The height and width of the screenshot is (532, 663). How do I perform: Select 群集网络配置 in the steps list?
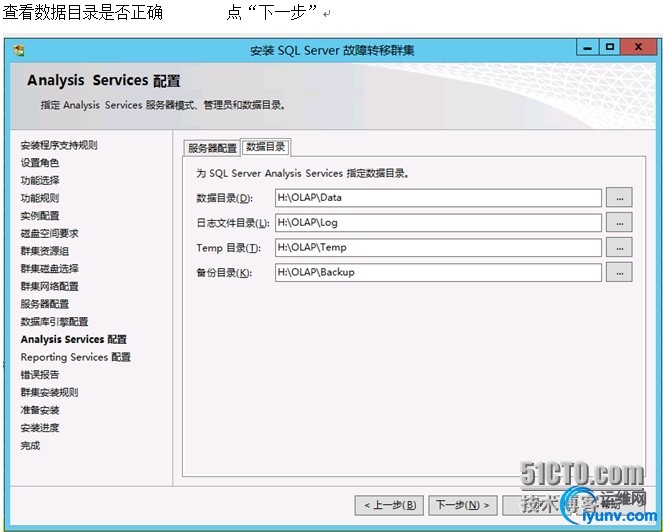49,286
